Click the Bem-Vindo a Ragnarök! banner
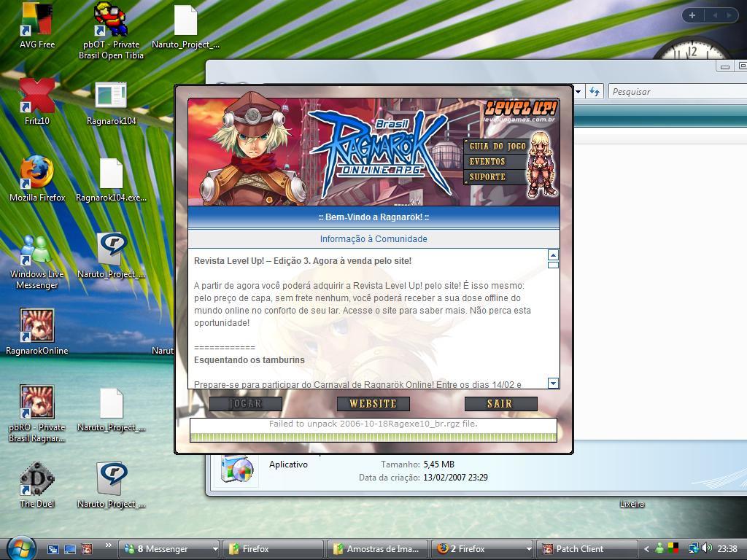This screenshot has width=747, height=560. click(x=373, y=217)
